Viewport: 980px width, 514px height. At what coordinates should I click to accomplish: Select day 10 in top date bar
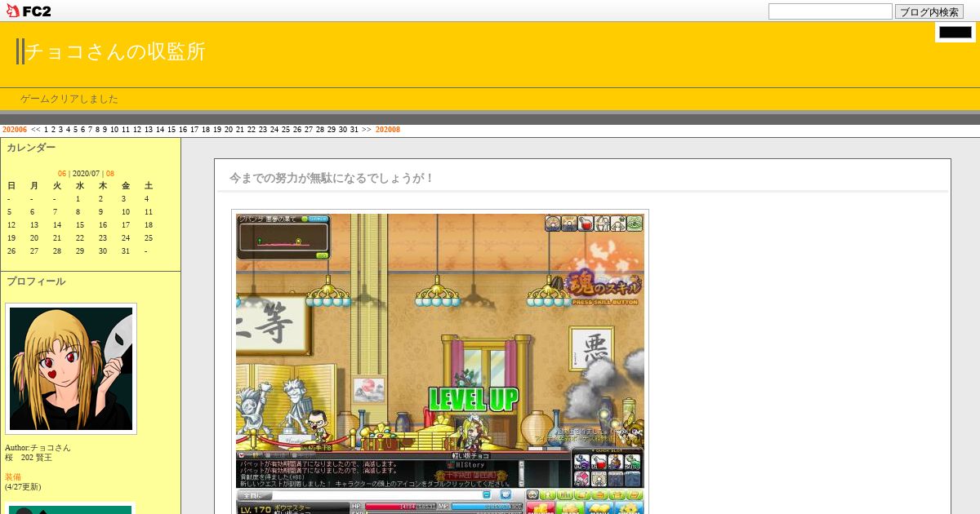114,130
